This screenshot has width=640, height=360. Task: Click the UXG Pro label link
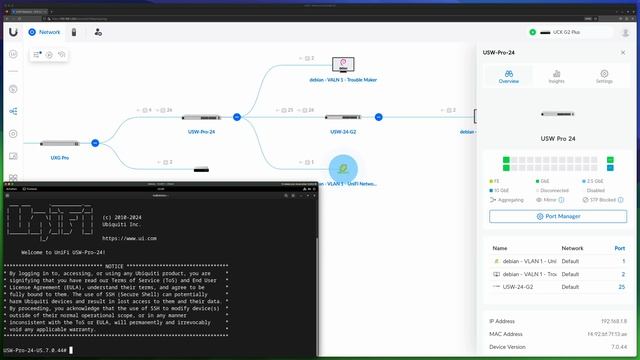coord(60,158)
